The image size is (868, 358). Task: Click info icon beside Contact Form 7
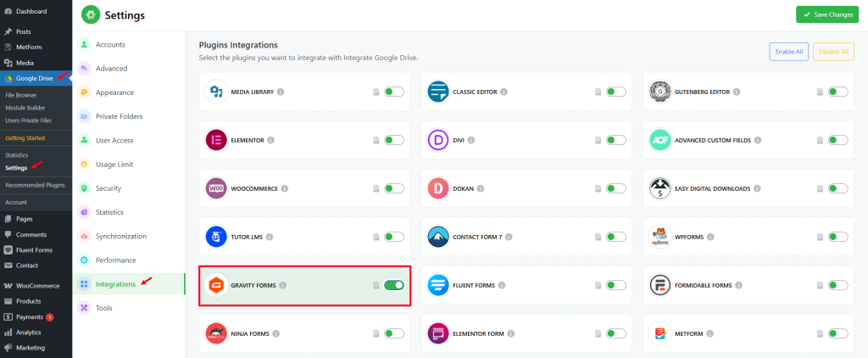point(509,237)
